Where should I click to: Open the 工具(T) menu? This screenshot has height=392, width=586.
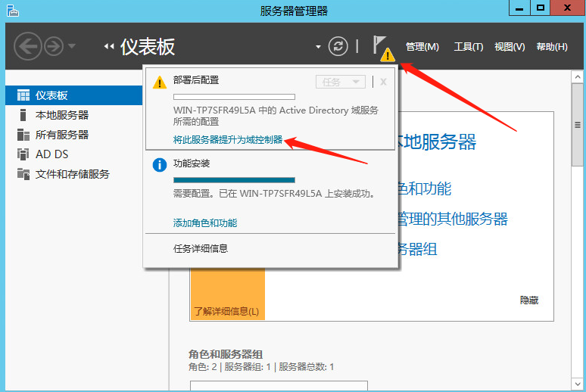click(x=469, y=47)
